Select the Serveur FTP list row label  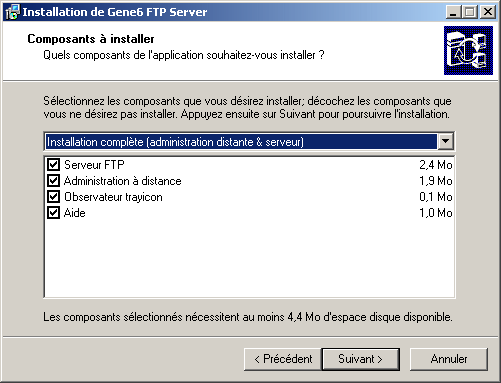[94, 165]
